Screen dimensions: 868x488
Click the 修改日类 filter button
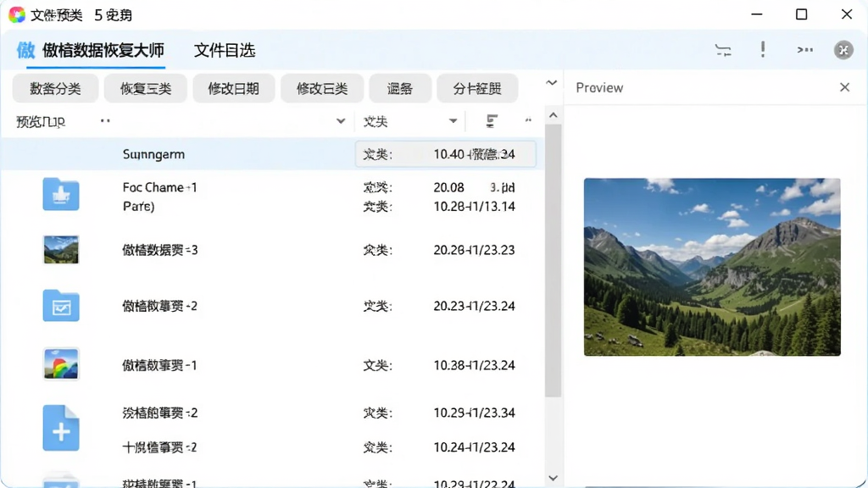[321, 88]
